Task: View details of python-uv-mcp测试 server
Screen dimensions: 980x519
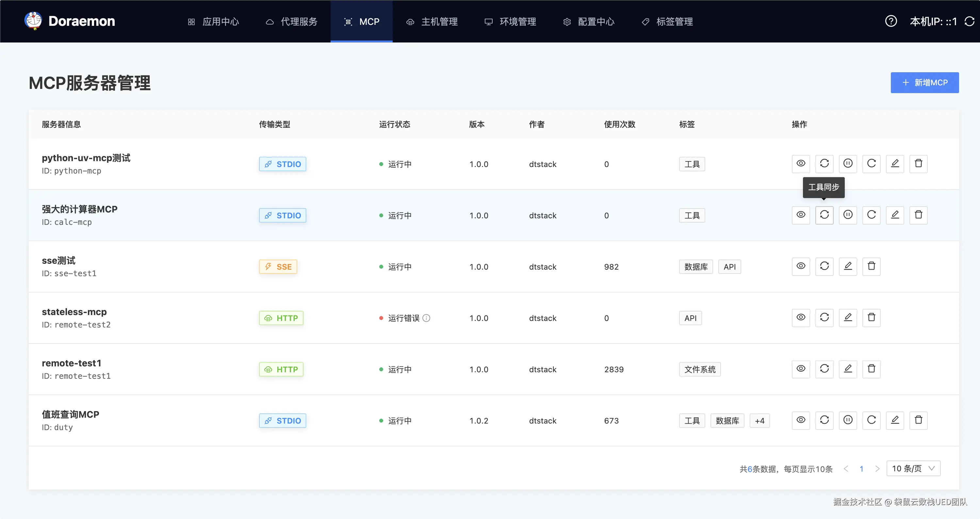Action: (x=800, y=164)
